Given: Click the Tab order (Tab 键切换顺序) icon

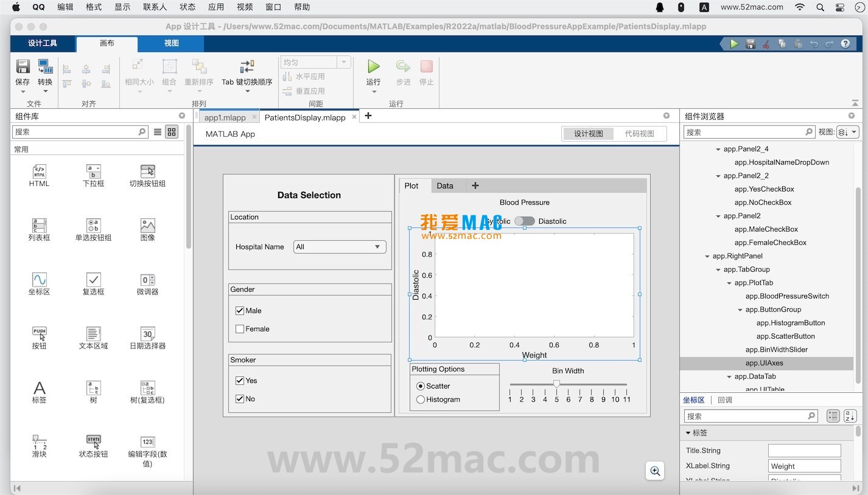Looking at the screenshot, I should pyautogui.click(x=247, y=66).
